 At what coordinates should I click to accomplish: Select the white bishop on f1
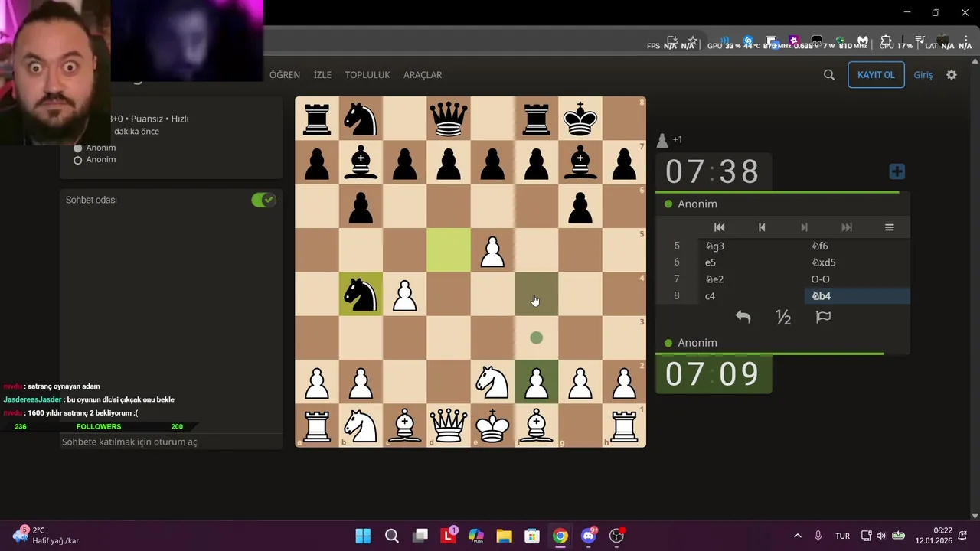tap(536, 425)
